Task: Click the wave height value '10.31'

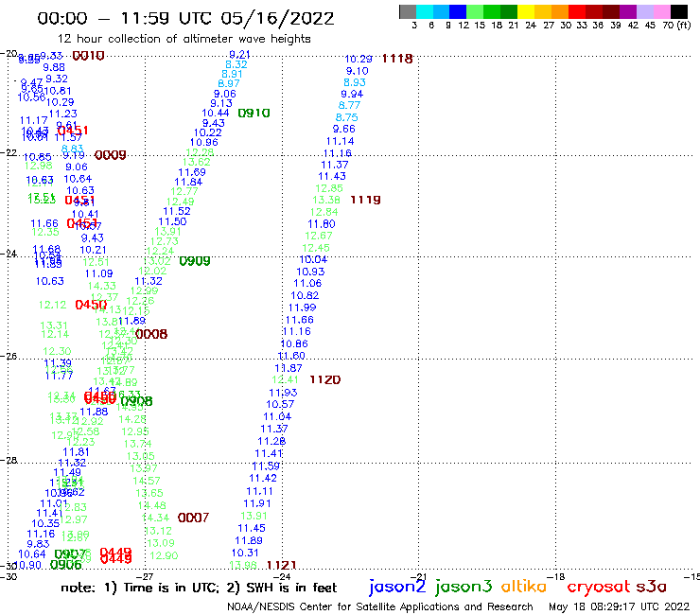Action: [245, 553]
